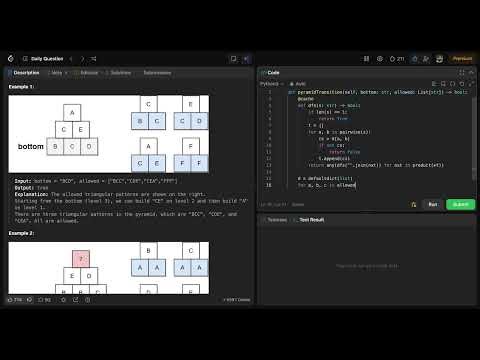Click the purple collapse panel icon
Image resolution: width=480 pixels, height=360 pixels.
pos(246,59)
